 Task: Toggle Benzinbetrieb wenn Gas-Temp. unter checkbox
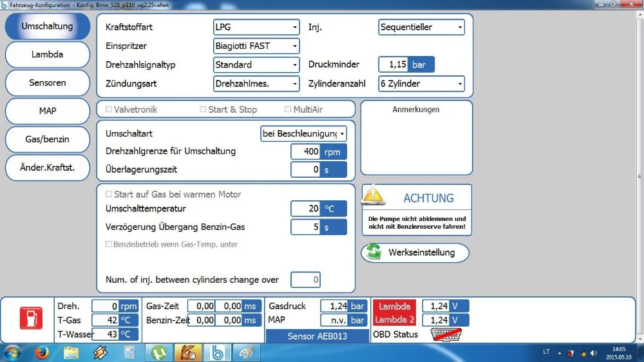pyautogui.click(x=109, y=244)
